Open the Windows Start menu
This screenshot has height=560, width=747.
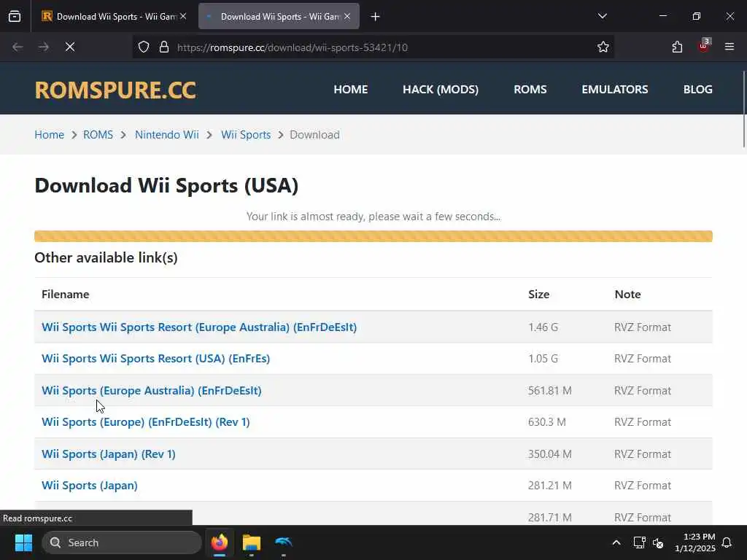23,542
